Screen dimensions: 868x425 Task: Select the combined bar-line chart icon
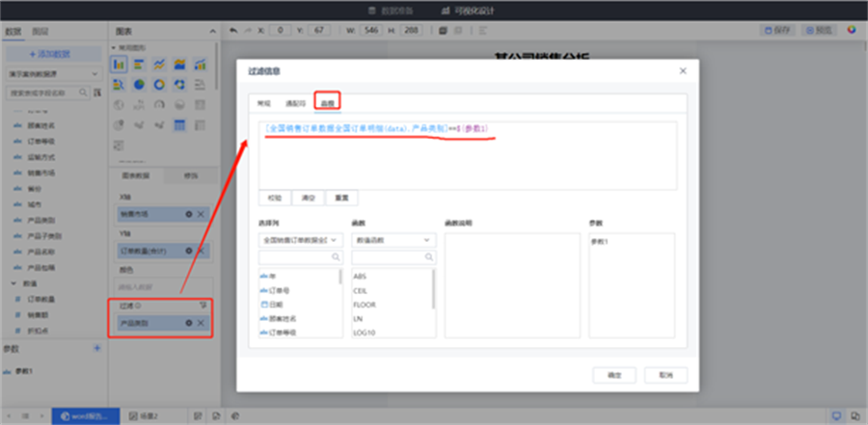(201, 65)
